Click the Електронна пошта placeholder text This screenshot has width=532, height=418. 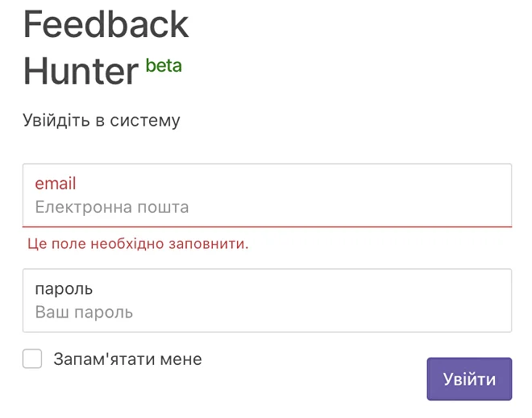(112, 207)
